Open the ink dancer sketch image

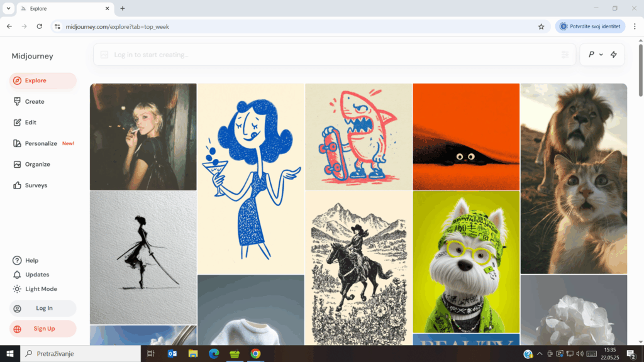point(143,258)
